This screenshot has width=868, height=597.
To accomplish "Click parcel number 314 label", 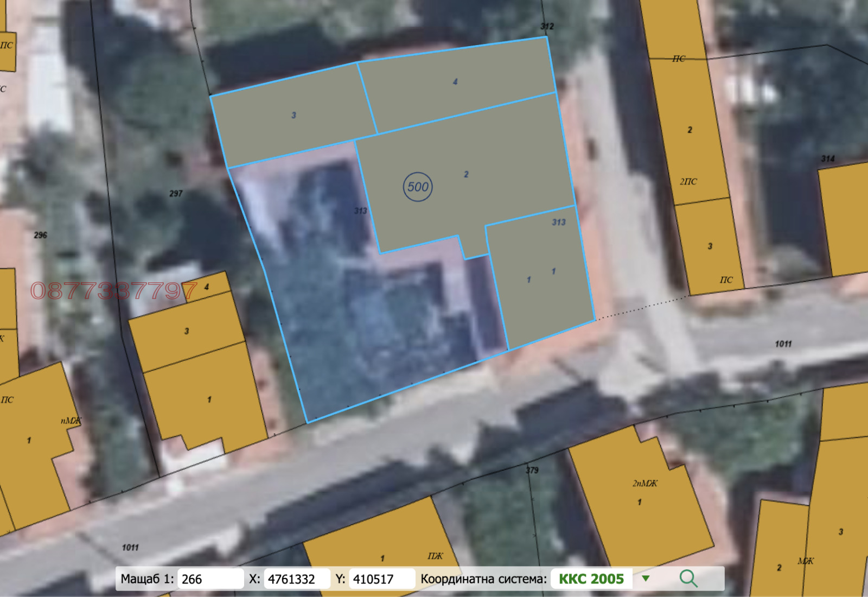I will (x=827, y=159).
